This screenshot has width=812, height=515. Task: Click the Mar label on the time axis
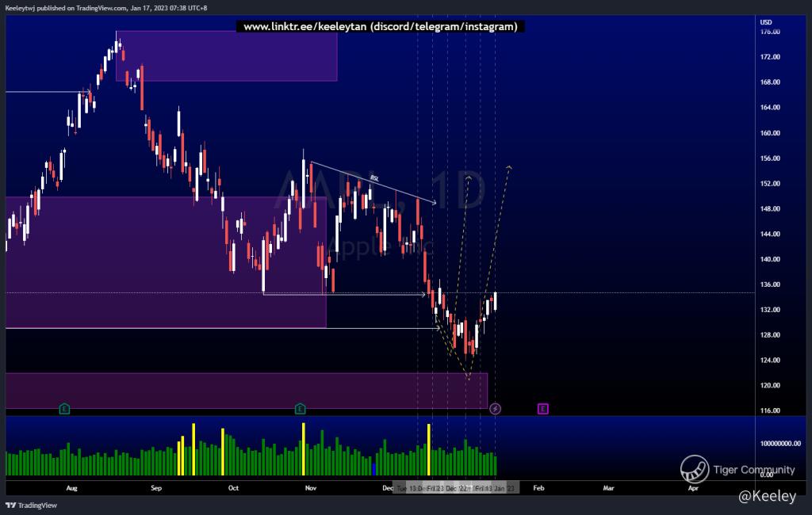(608, 488)
